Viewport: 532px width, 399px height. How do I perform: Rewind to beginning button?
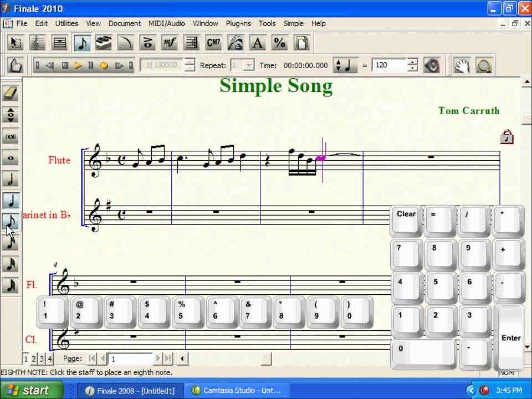point(37,65)
